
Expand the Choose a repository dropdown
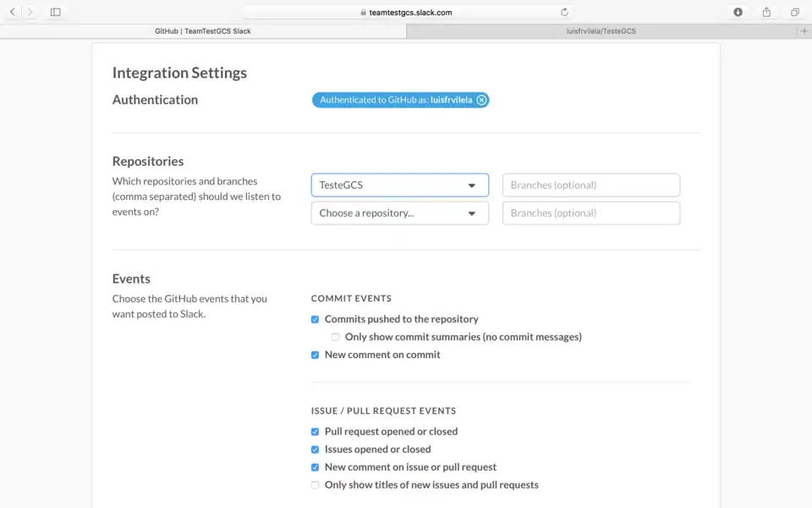(399, 213)
